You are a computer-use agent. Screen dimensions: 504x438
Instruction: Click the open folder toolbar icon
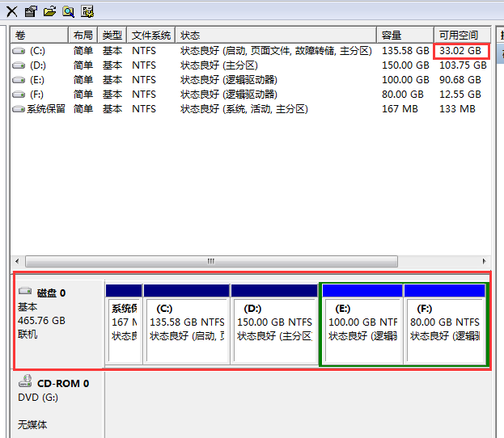point(49,11)
